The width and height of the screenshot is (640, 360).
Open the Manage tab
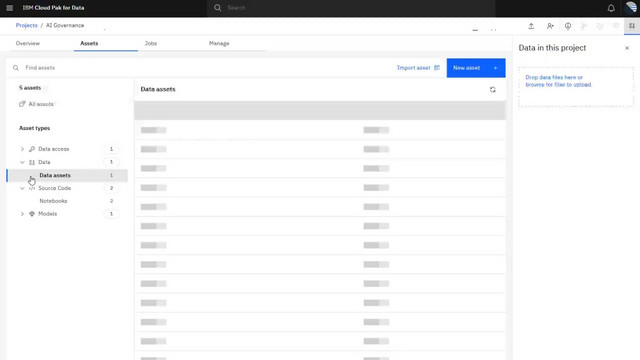pyautogui.click(x=219, y=43)
